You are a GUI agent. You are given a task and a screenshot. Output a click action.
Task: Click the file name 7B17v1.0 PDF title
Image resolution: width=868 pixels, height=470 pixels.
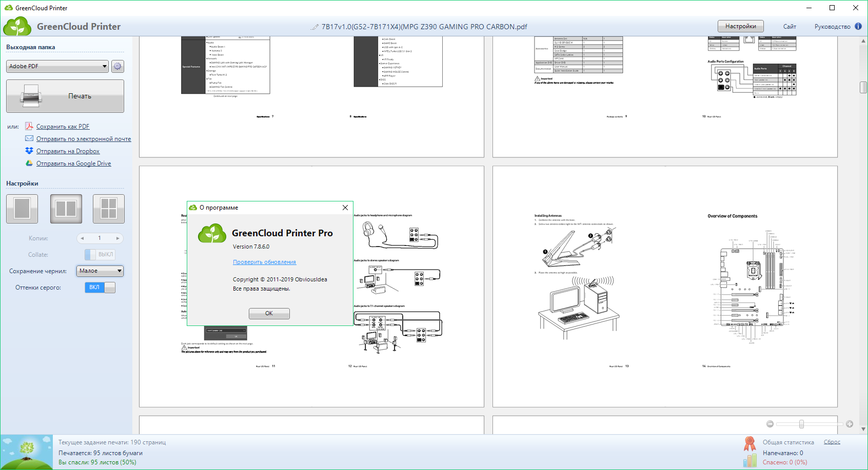[x=424, y=27]
